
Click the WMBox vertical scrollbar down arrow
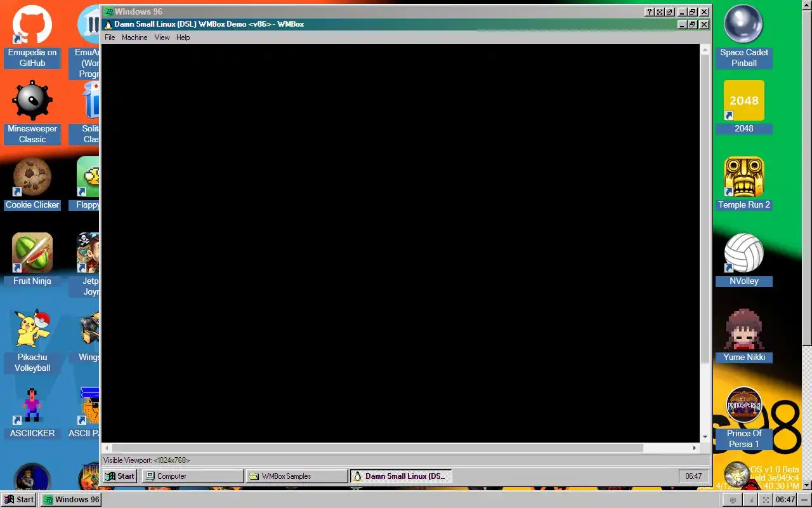pos(705,437)
